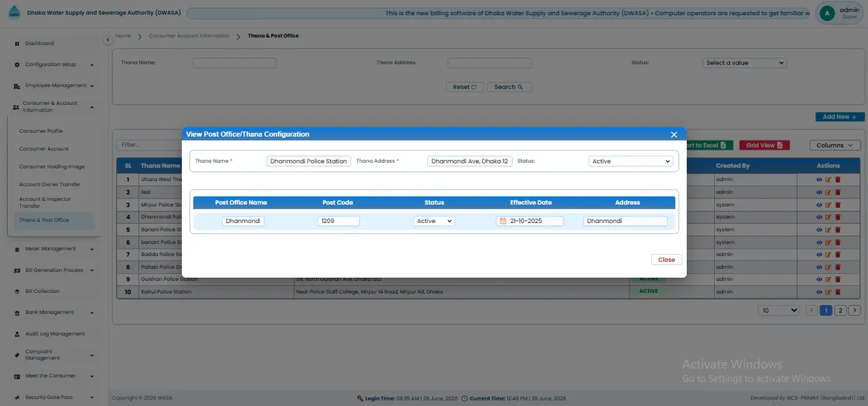Viewport: 868px width, 406px height.
Task: Edit the Kafrul Police Station row
Action: tap(828, 292)
